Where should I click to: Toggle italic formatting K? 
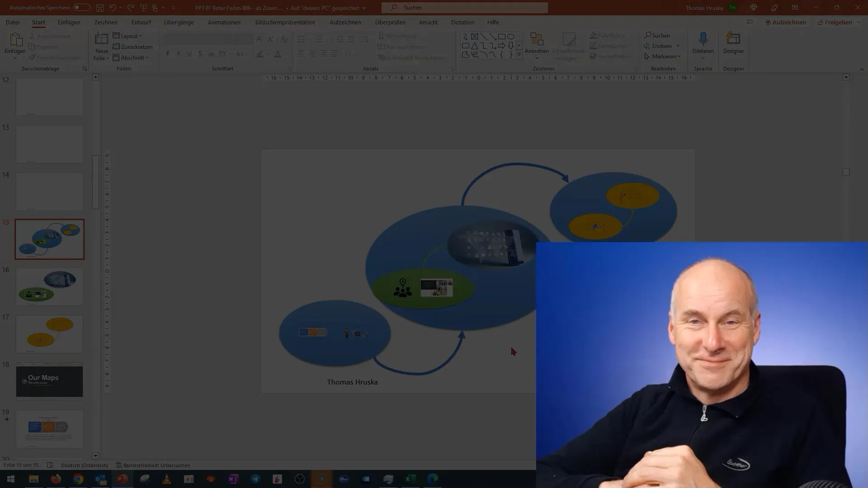point(179,54)
